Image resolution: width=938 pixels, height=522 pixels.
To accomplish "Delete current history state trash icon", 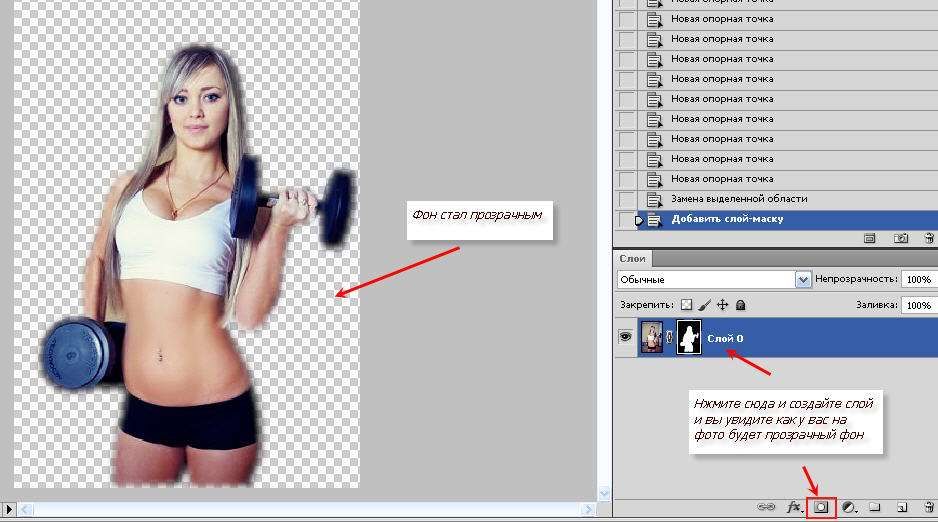I will [x=929, y=238].
